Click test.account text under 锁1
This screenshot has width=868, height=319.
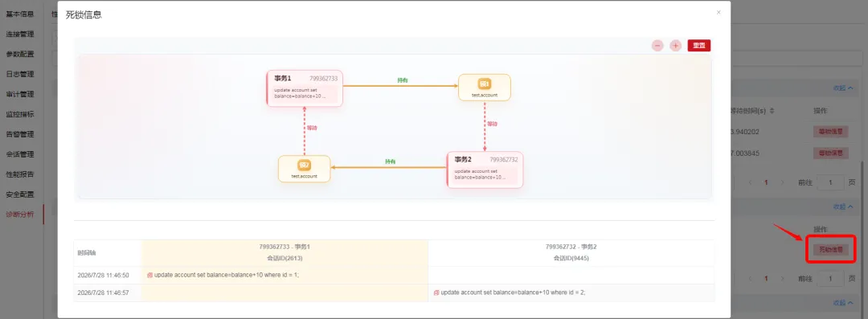tap(485, 96)
